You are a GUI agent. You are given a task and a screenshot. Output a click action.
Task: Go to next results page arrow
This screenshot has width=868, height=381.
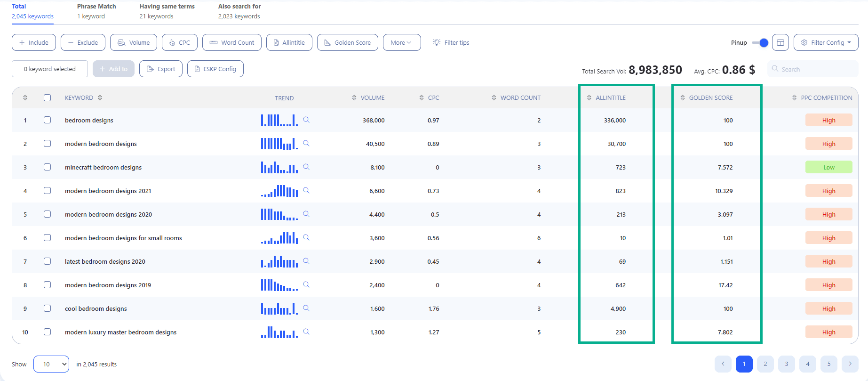point(850,364)
